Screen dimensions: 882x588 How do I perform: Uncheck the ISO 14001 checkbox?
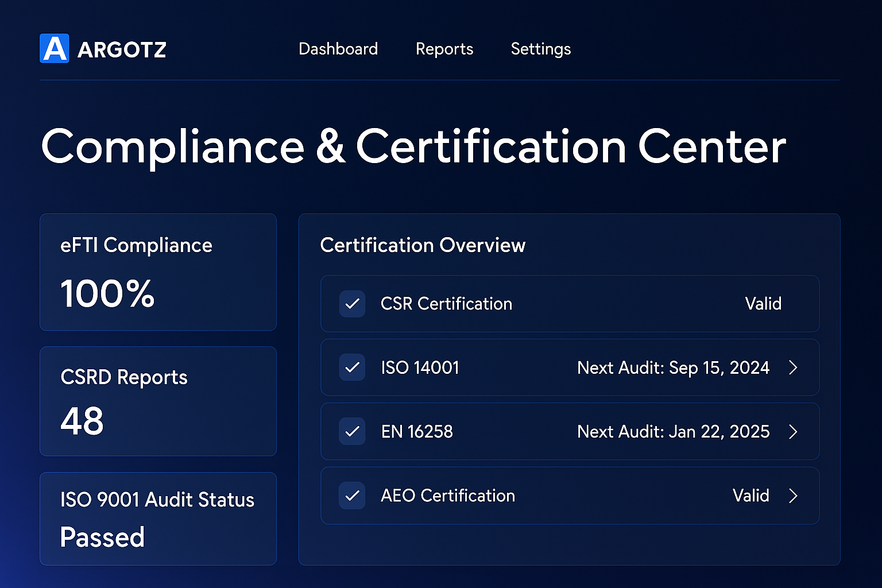point(352,367)
